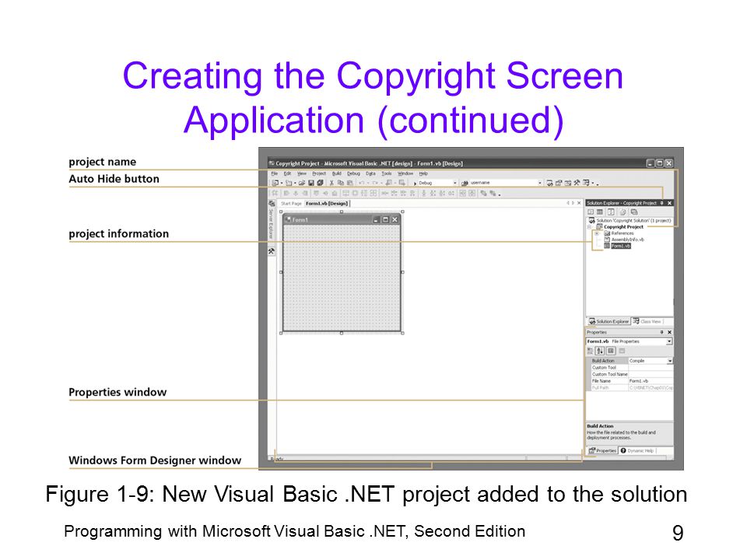Click the Toolbox hammer icon in main toolbar
747x560 pixels.
point(577,182)
